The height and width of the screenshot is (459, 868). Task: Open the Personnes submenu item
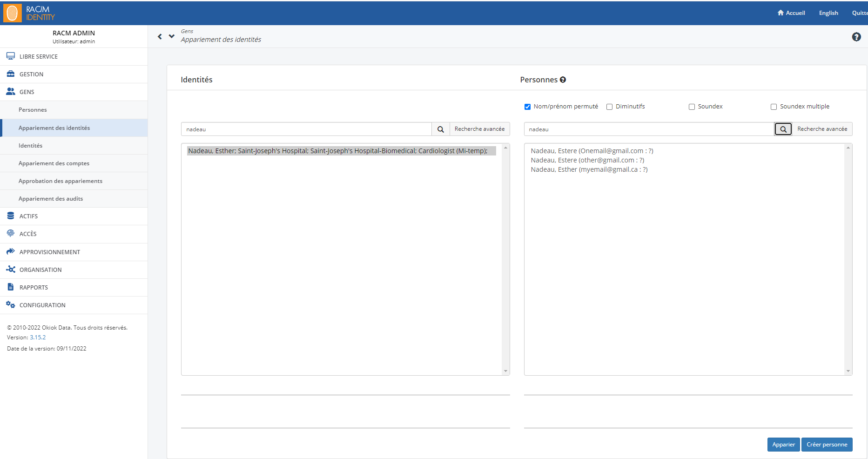[74, 110]
